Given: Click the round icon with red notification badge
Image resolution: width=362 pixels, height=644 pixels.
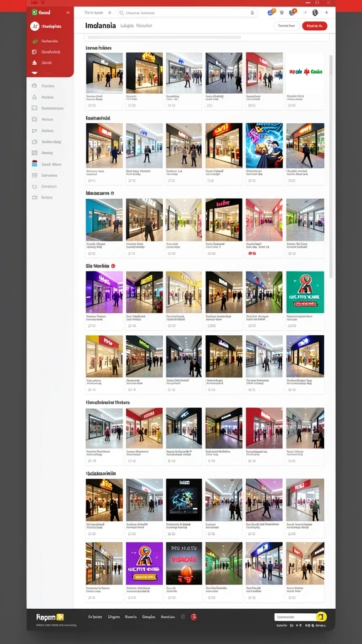Looking at the screenshot, I should pos(292,13).
